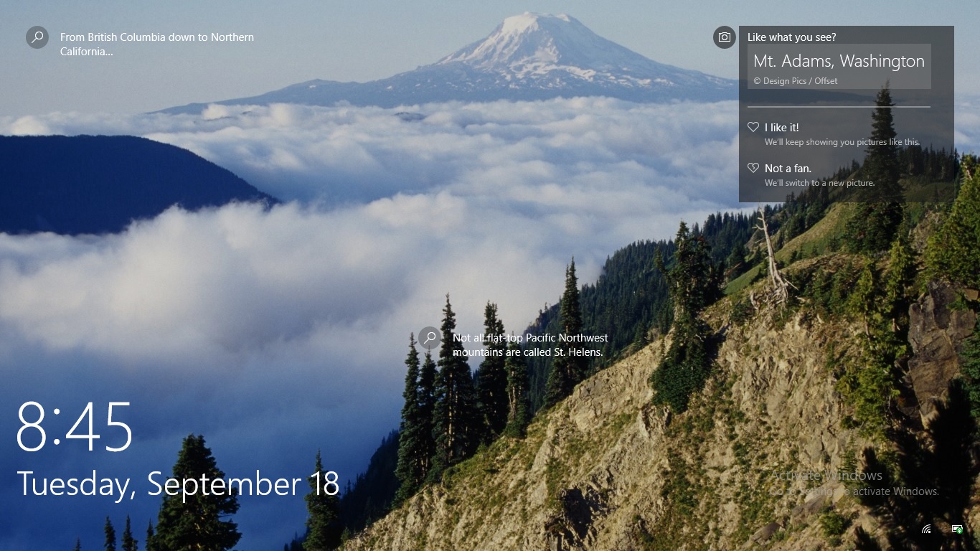This screenshot has width=980, height=551.
Task: Click the search icon beside British Columbia text
Action: point(37,37)
